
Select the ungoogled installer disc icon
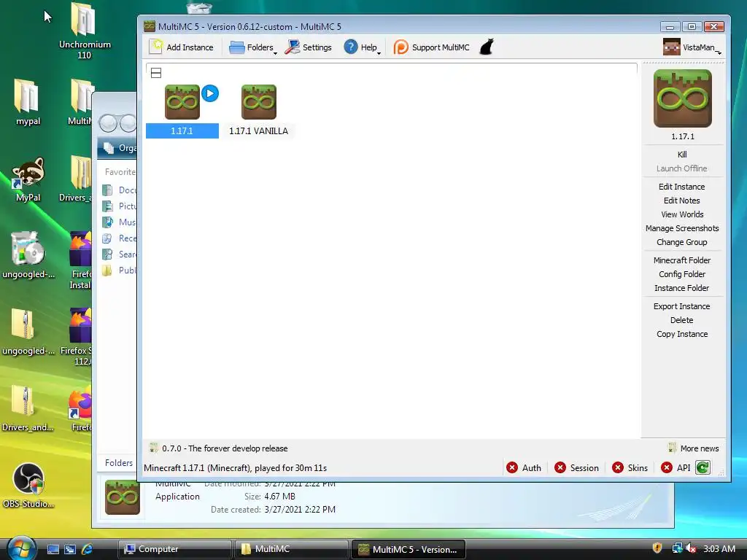[x=28, y=255]
